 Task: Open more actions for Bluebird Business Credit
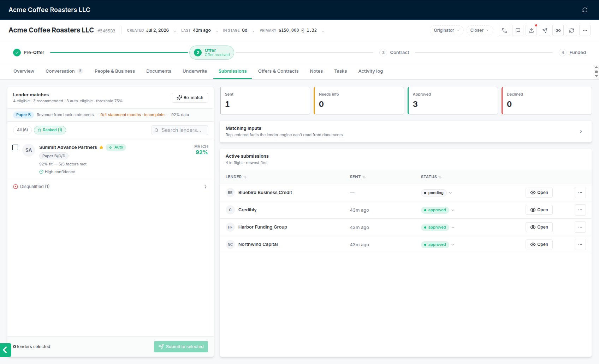[580, 193]
